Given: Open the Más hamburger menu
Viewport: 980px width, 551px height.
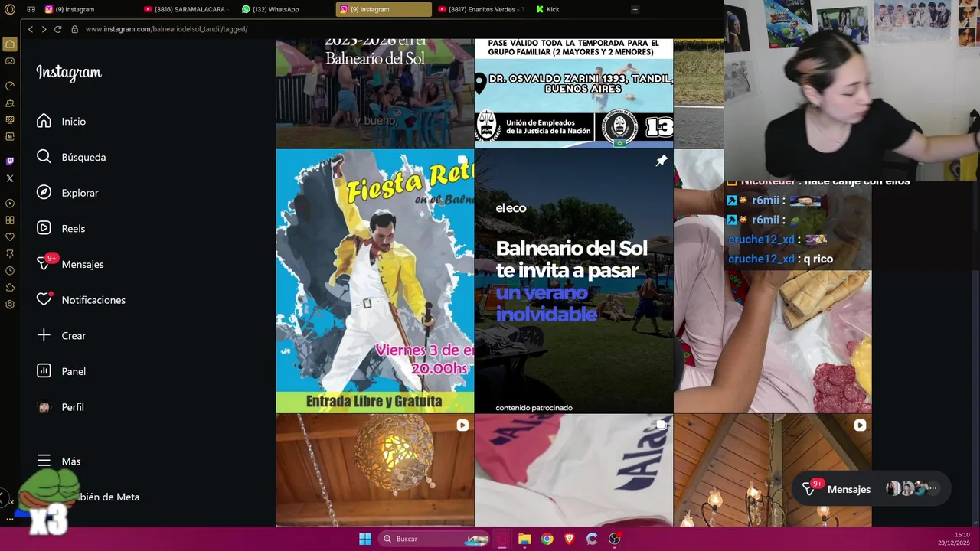Looking at the screenshot, I should (x=44, y=461).
